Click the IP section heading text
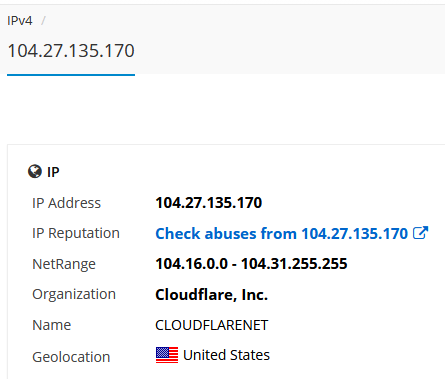 [53, 172]
